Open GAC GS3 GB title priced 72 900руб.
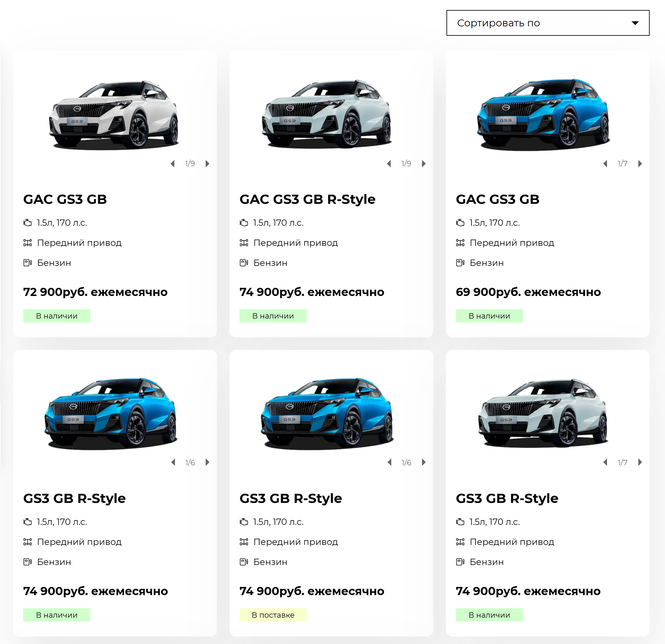 pyautogui.click(x=65, y=199)
